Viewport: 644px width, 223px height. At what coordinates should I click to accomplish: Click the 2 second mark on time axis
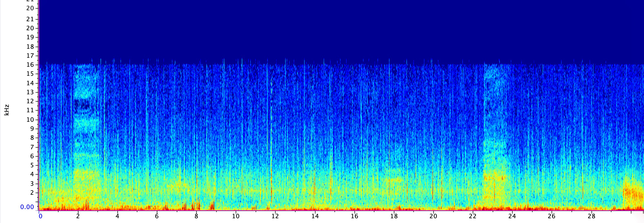pyautogui.click(x=78, y=216)
